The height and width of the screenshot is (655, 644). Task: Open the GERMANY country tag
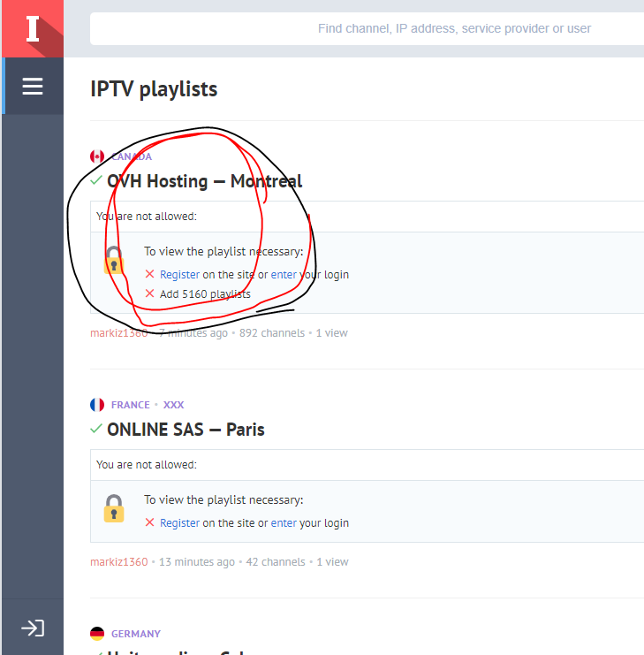(x=136, y=634)
